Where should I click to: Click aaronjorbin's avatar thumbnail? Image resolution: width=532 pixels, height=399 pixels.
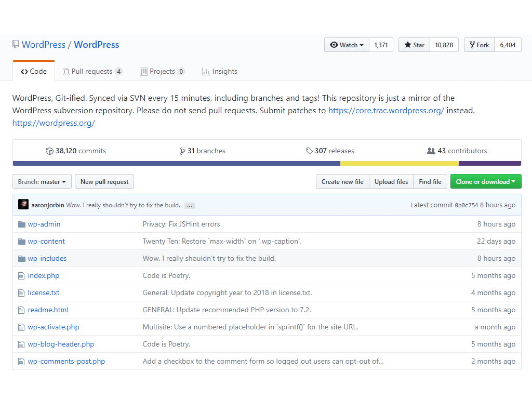(x=23, y=204)
